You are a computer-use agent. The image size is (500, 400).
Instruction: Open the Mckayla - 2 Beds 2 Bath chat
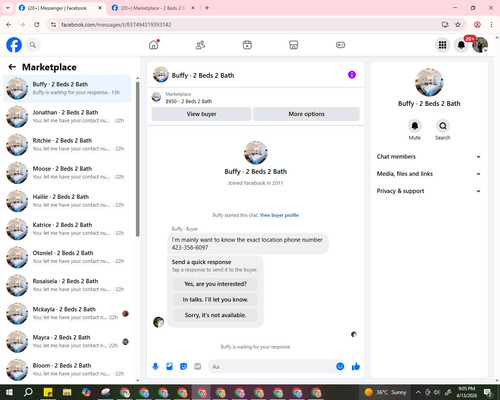click(68, 313)
